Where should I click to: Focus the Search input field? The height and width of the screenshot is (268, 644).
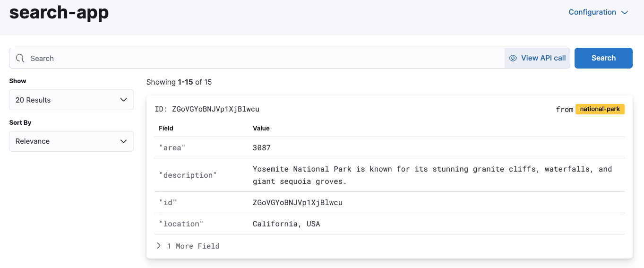pyautogui.click(x=257, y=58)
